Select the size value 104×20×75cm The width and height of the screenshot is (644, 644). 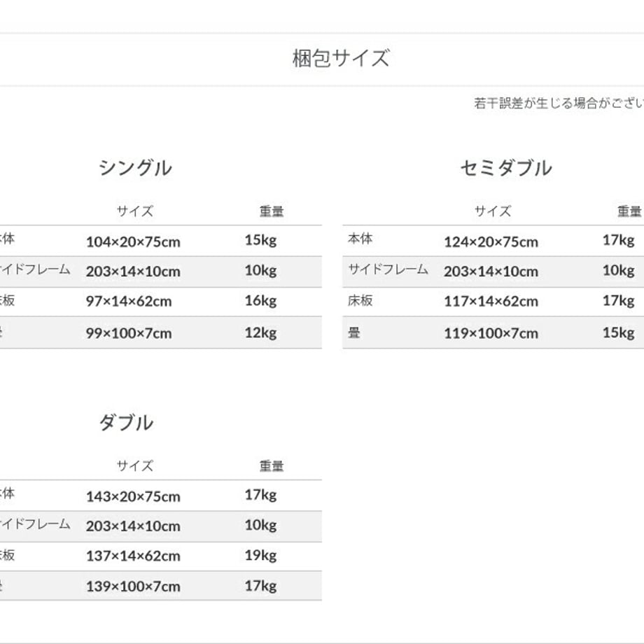(x=133, y=241)
